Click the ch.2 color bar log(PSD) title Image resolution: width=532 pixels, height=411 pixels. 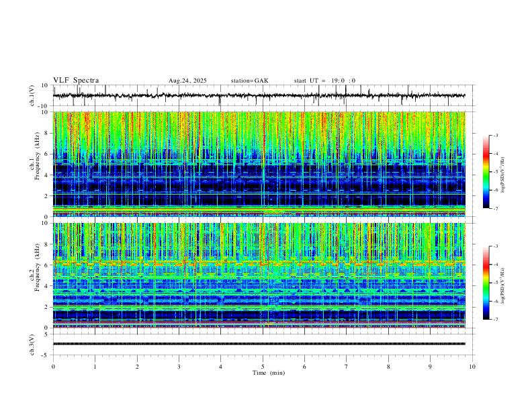click(x=502, y=285)
